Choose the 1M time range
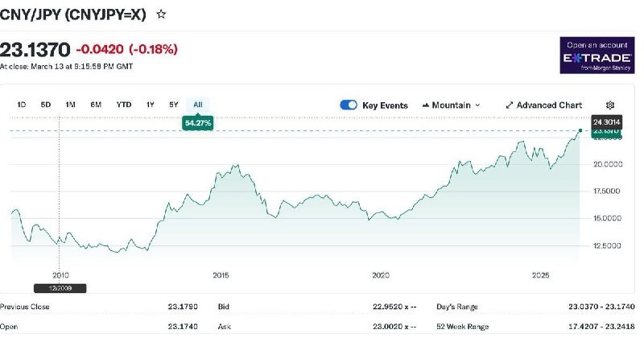Screen dimensions: 644x342 71,105
